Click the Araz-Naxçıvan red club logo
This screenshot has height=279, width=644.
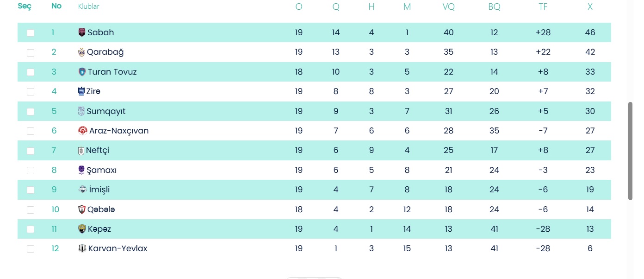click(x=83, y=131)
